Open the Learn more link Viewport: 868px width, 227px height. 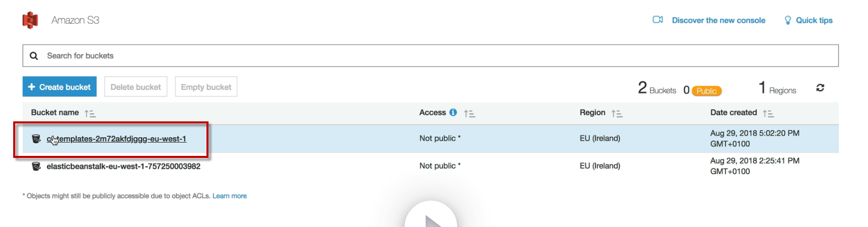[x=229, y=196]
